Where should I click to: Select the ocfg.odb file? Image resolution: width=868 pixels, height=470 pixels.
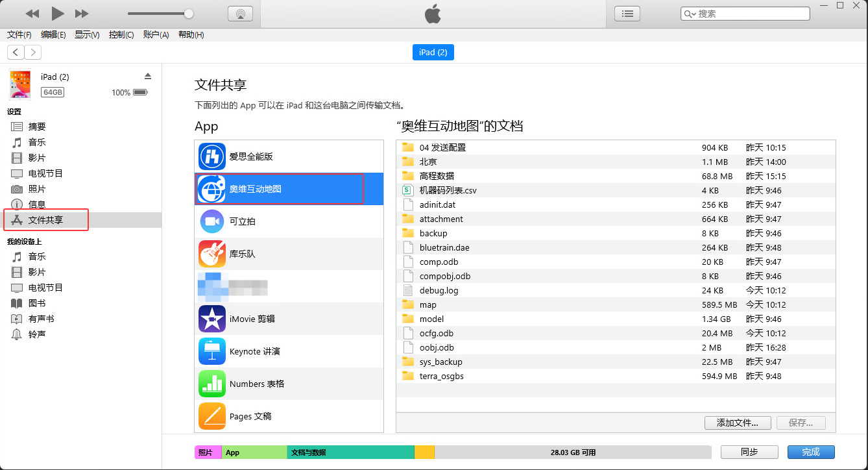click(616, 333)
